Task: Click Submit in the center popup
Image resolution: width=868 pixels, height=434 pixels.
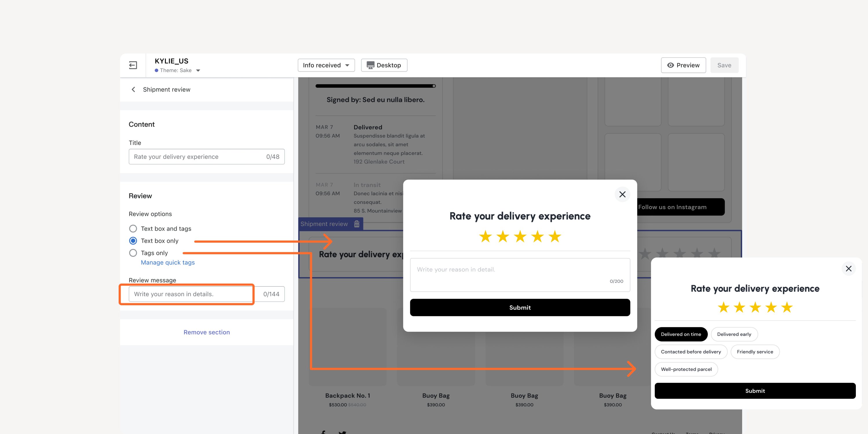Action: tap(520, 307)
